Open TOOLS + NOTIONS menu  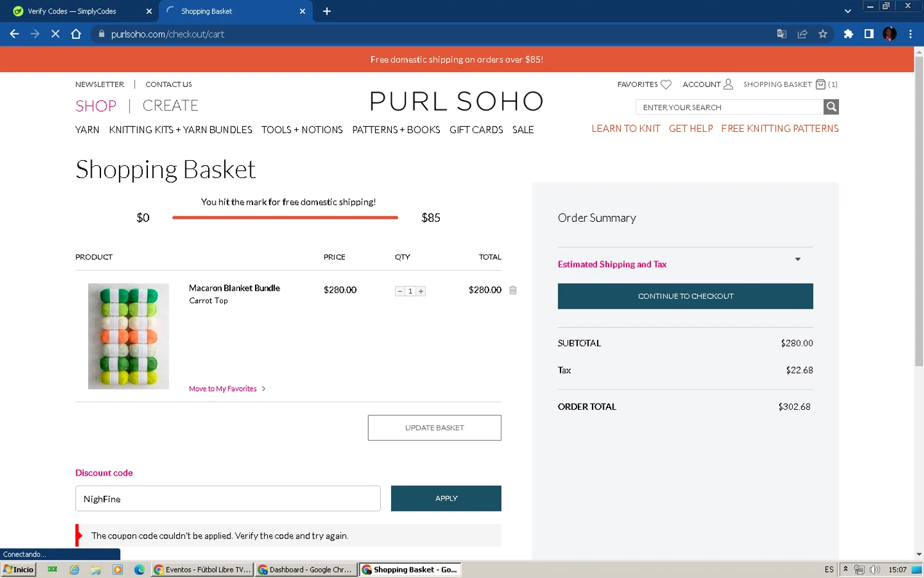pos(302,129)
